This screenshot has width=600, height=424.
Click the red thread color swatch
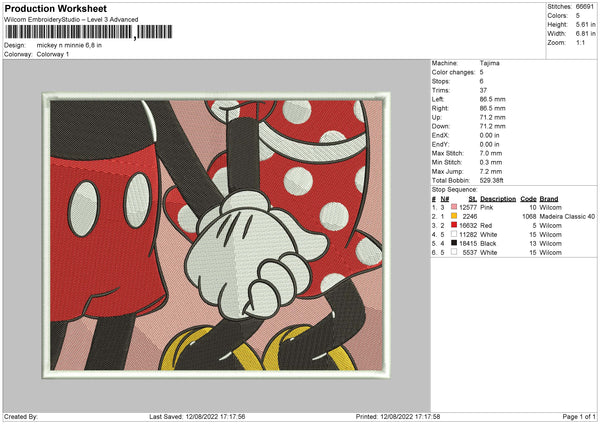click(x=454, y=225)
